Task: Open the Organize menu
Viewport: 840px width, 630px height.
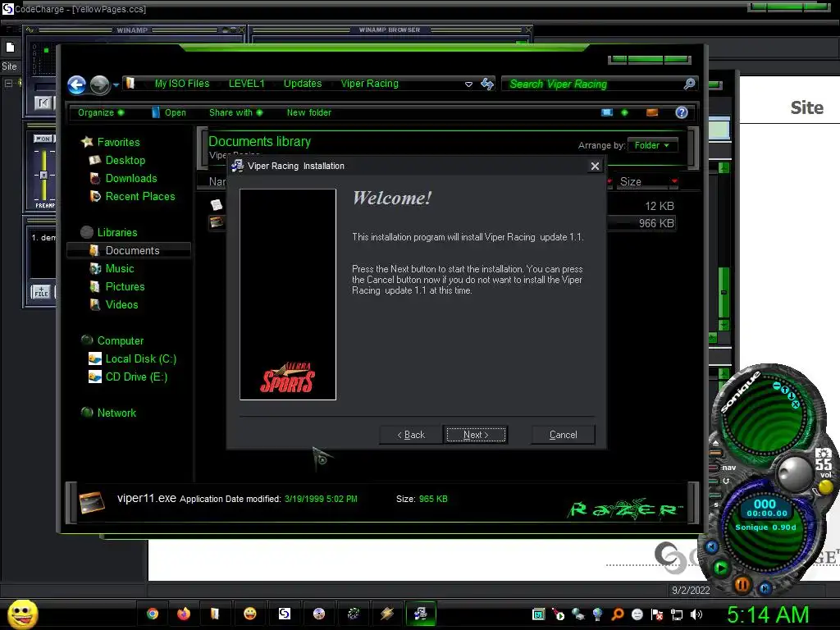Action: [101, 112]
